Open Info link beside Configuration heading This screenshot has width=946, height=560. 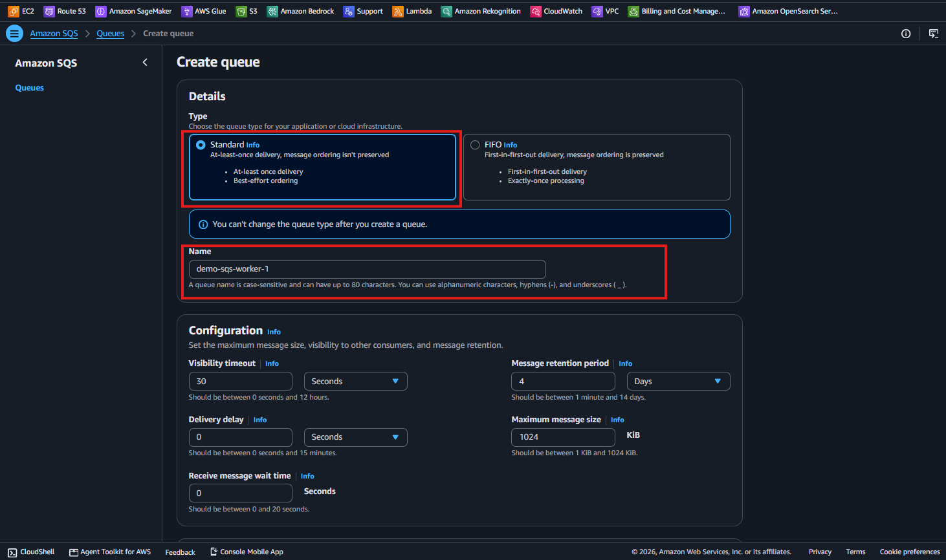click(274, 332)
